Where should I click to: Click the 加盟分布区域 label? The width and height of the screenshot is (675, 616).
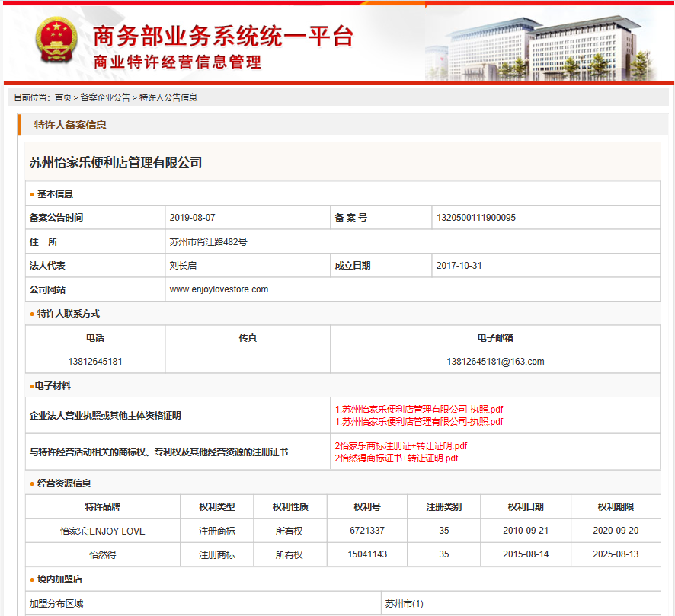click(56, 604)
